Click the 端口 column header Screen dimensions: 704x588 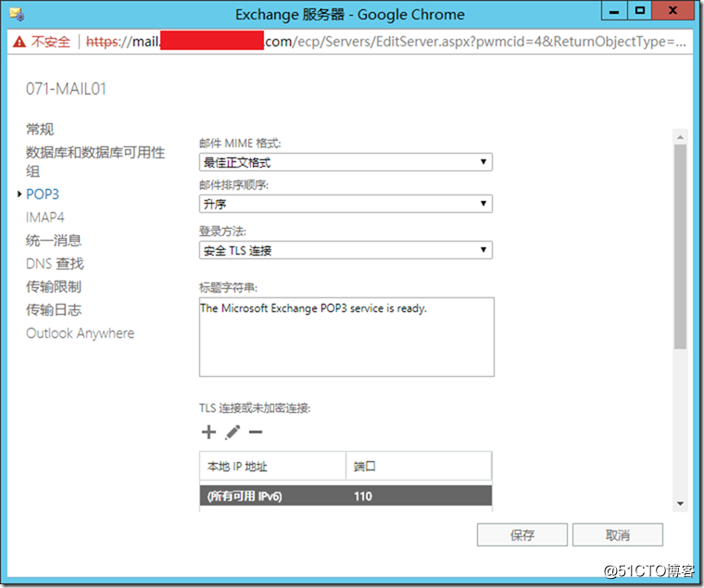pyautogui.click(x=419, y=467)
